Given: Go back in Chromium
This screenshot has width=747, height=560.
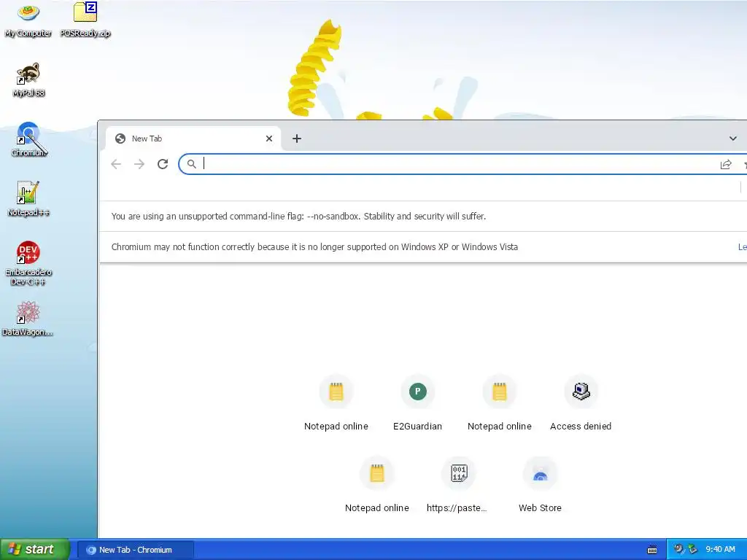Looking at the screenshot, I should pyautogui.click(x=116, y=164).
